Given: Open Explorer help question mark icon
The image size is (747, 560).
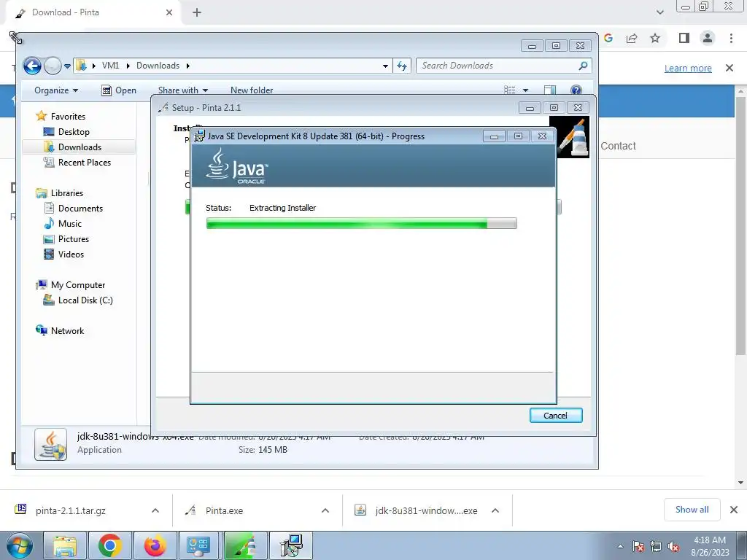Looking at the screenshot, I should coord(576,90).
